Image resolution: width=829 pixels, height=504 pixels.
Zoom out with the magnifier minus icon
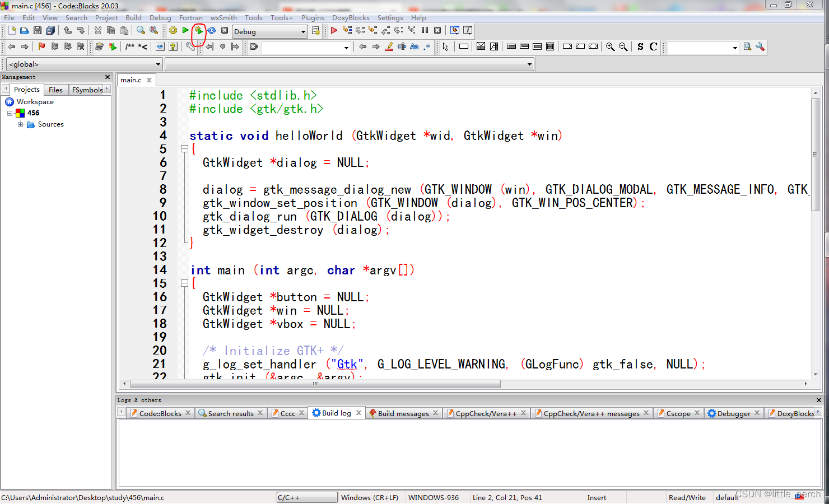coord(623,47)
